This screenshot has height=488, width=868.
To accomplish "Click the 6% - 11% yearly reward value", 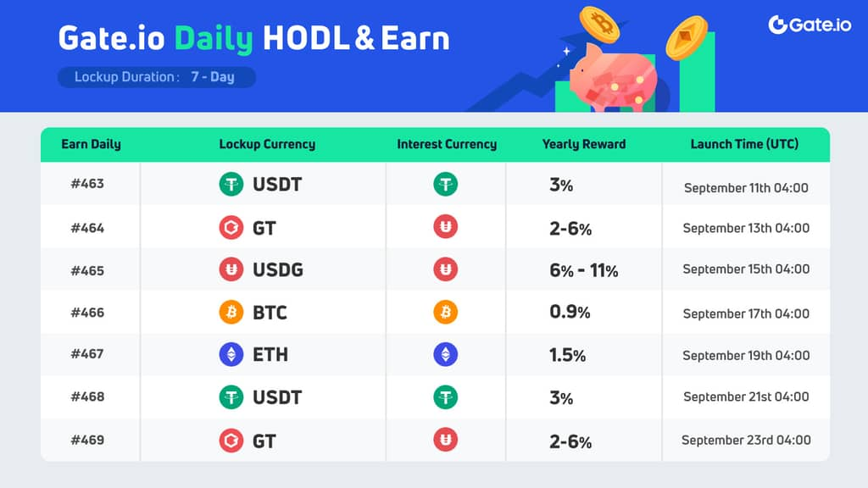I will tap(584, 270).
